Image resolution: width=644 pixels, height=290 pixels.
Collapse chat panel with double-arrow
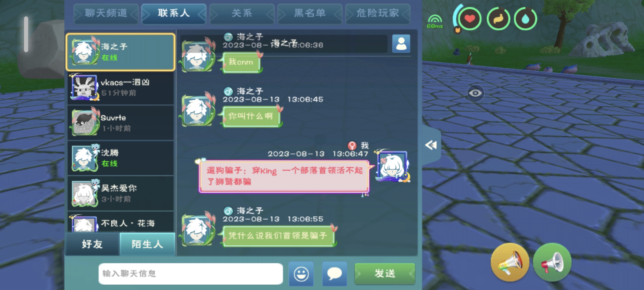431,145
